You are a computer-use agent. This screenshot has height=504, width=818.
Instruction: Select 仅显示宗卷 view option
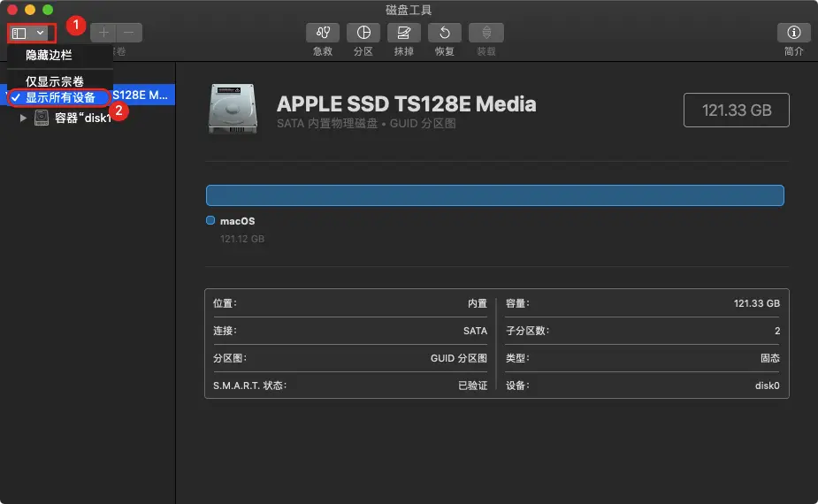[x=55, y=81]
